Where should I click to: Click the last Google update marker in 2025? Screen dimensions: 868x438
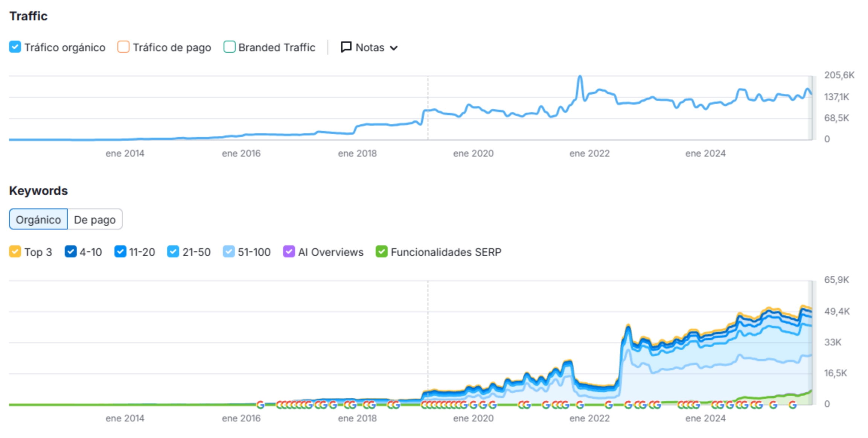click(792, 405)
